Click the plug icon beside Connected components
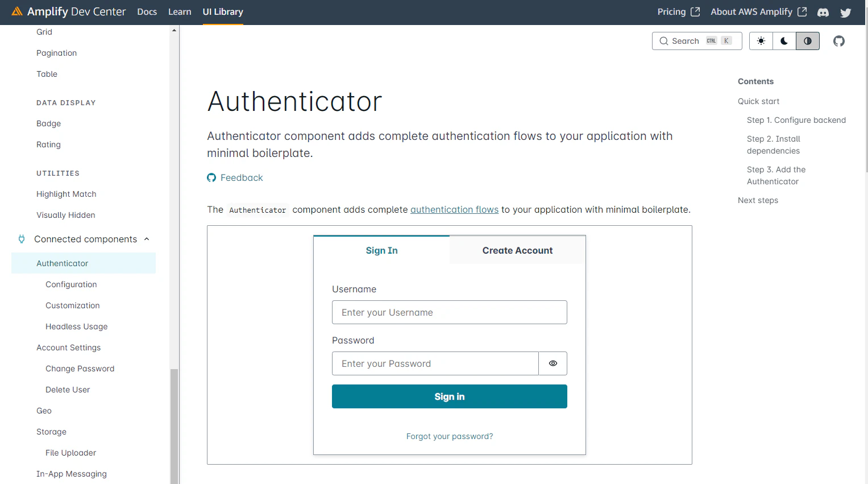This screenshot has width=868, height=484. point(22,239)
